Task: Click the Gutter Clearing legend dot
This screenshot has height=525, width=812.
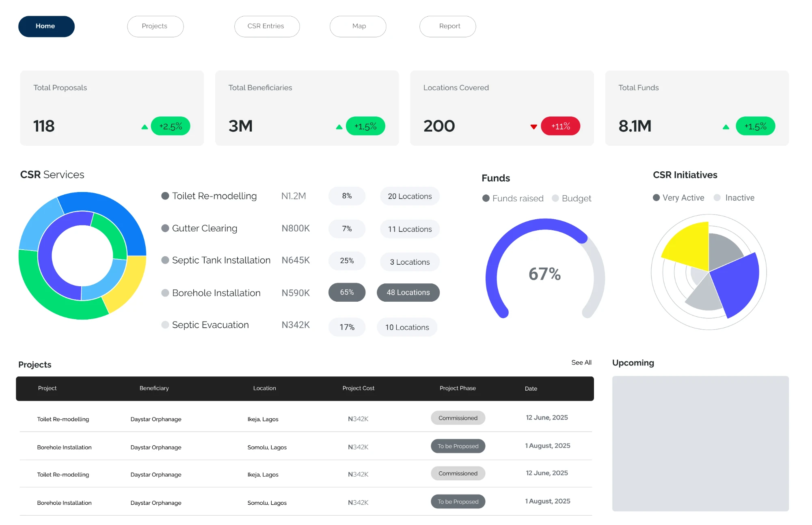Action: (x=165, y=228)
